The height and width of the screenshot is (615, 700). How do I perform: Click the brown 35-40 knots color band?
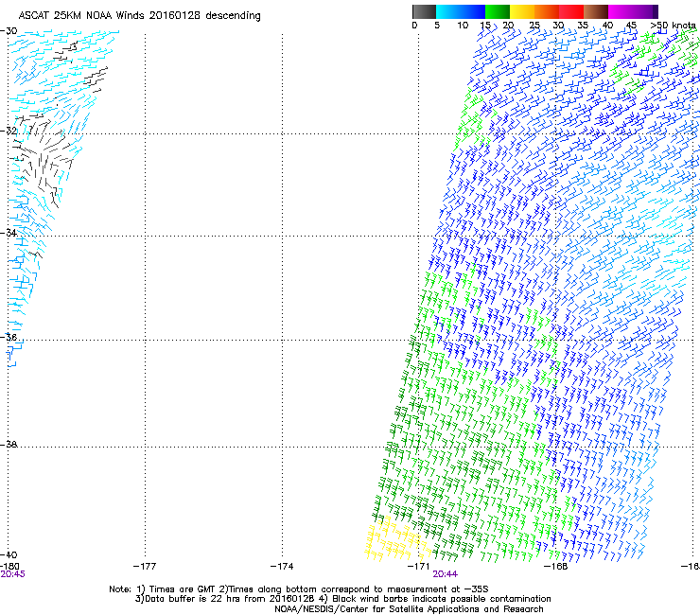click(x=596, y=11)
